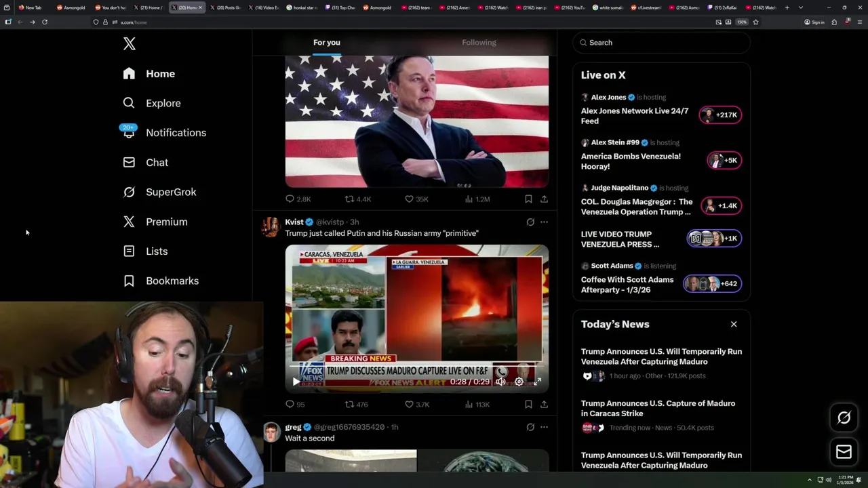The height and width of the screenshot is (488, 868).
Task: Reply to the Elon Musk post (2.8K)
Action: click(x=298, y=199)
